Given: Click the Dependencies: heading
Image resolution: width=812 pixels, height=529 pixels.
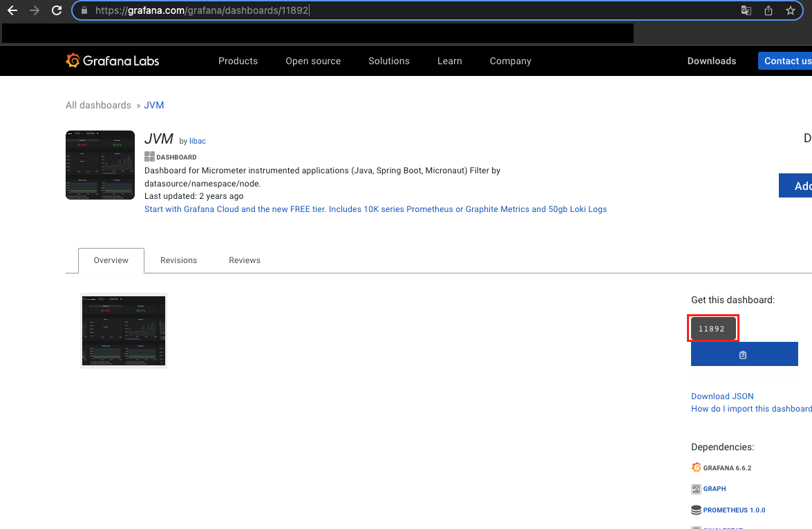Looking at the screenshot, I should click(722, 447).
